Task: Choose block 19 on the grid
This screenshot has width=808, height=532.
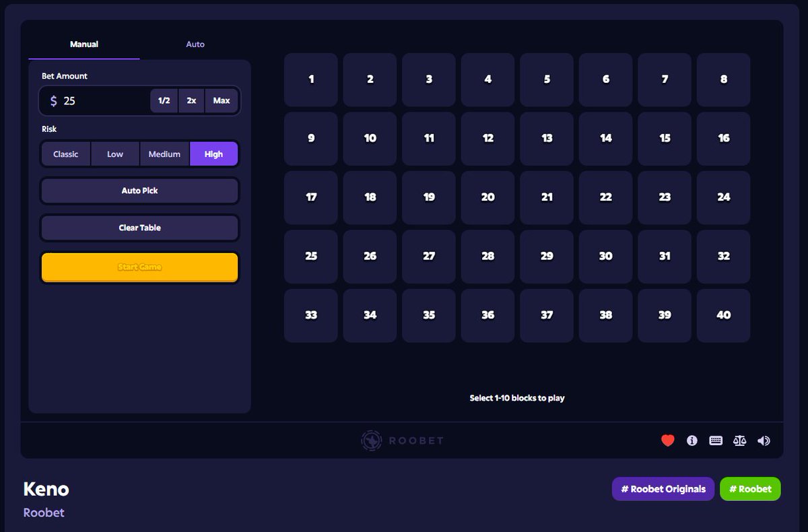Action: pyautogui.click(x=429, y=197)
